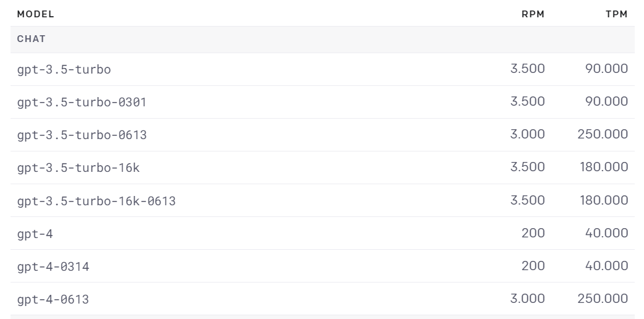
Task: Click the RPM value for gpt-3.5-turbo-0613
Action: pos(527,134)
